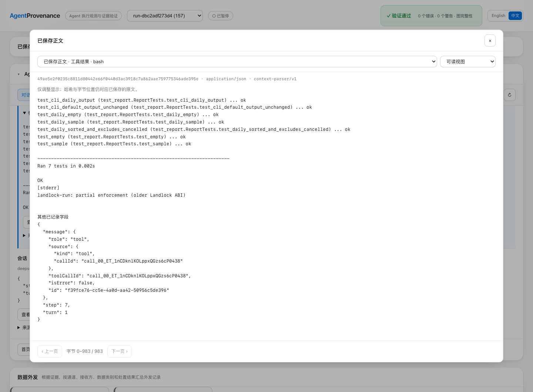
Task: Click the 其他已记录字段 heading
Action: pos(53,217)
